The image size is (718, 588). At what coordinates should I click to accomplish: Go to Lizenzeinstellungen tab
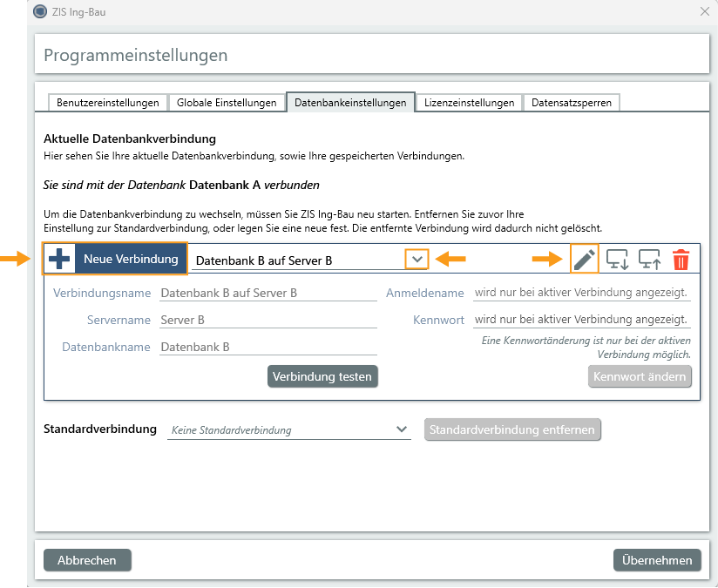pos(469,103)
